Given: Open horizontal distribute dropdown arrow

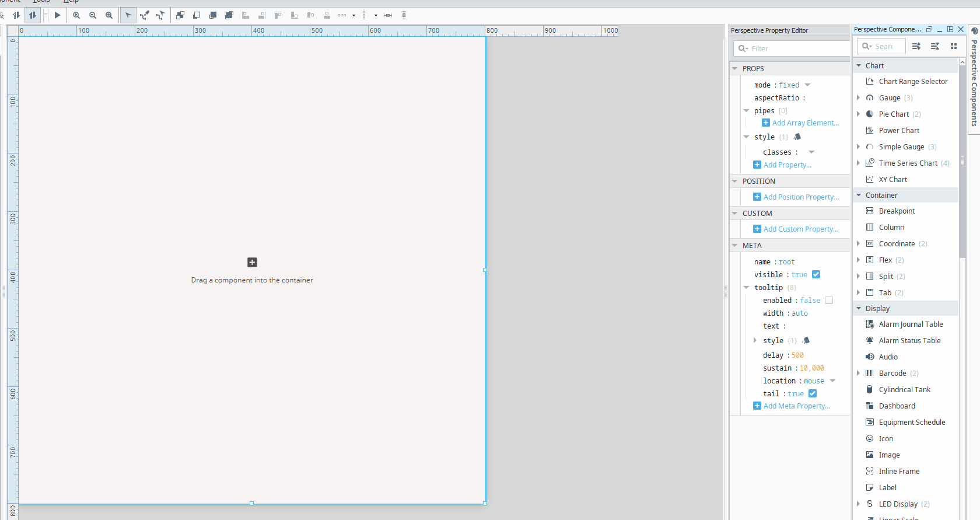Looking at the screenshot, I should coord(353,15).
